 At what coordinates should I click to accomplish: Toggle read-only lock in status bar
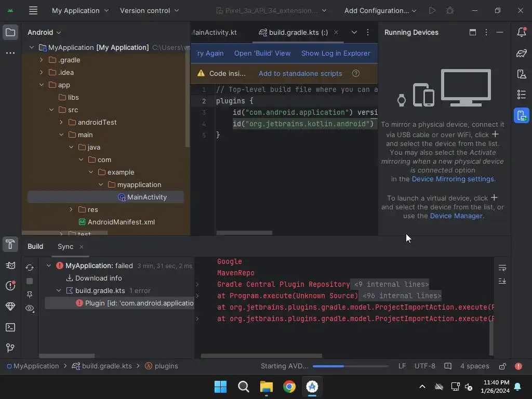(x=502, y=366)
